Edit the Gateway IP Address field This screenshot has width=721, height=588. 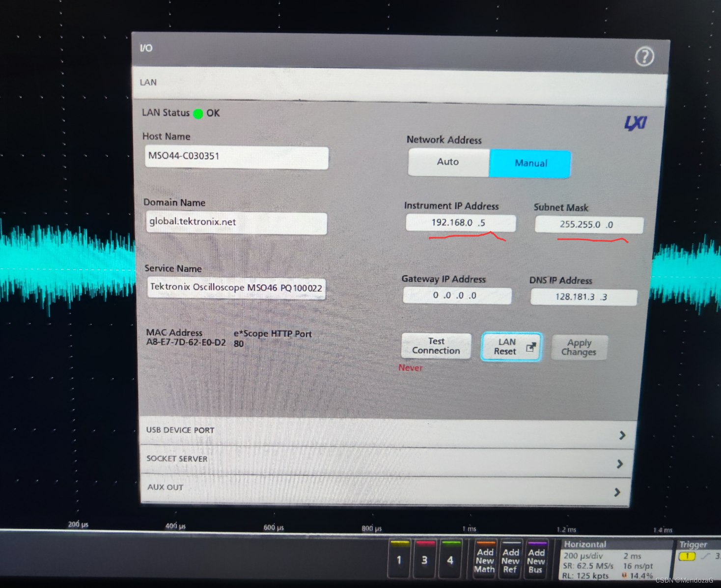pos(457,295)
